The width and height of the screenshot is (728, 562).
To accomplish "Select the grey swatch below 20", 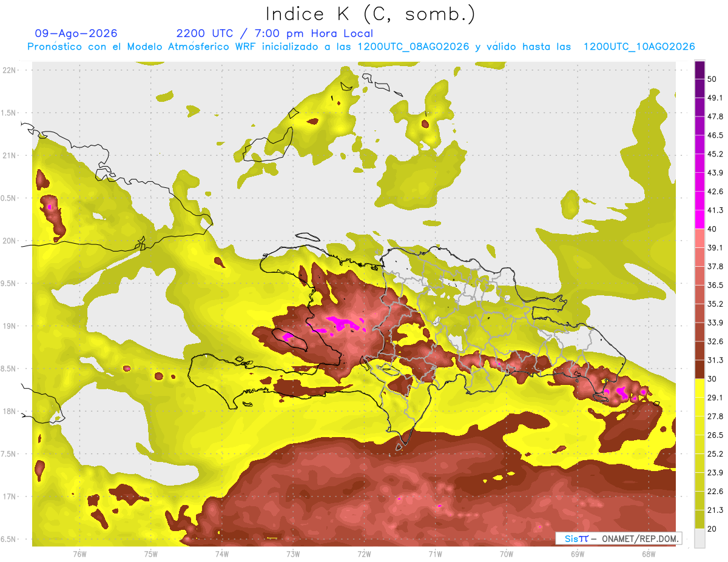I will pyautogui.click(x=699, y=538).
